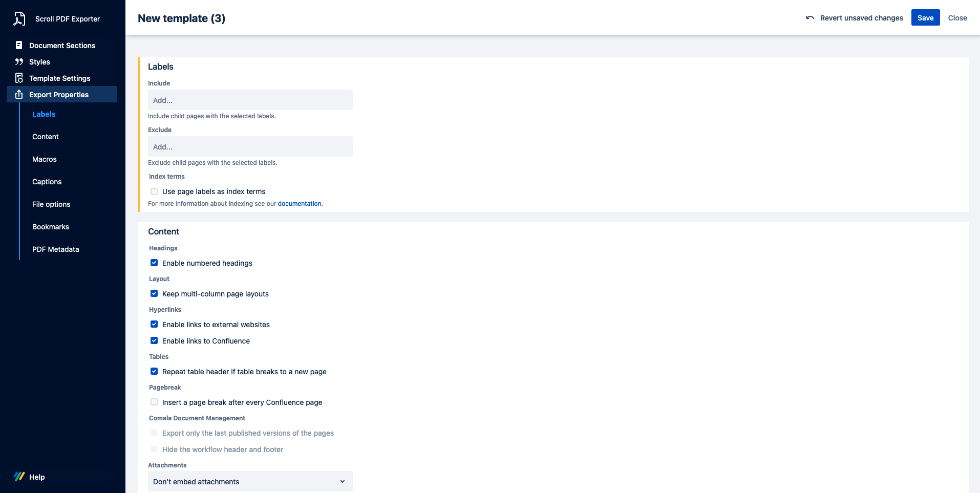The height and width of the screenshot is (493, 980).
Task: Click the Template Settings icon
Action: [x=19, y=78]
